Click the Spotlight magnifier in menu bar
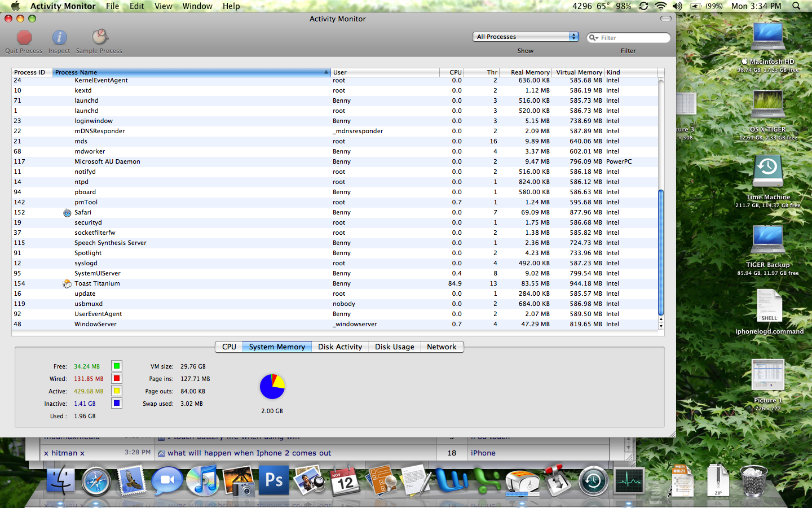 tap(796, 6)
